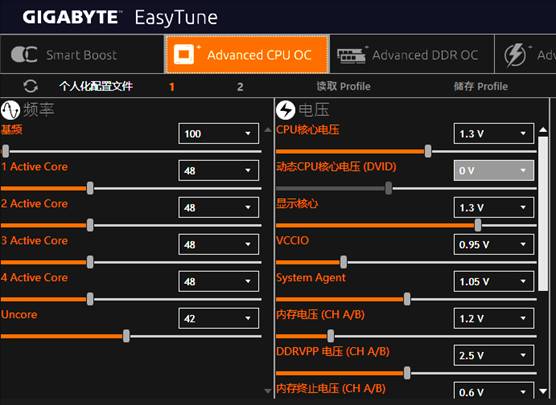Switch to Smart Boost tab

(x=82, y=55)
